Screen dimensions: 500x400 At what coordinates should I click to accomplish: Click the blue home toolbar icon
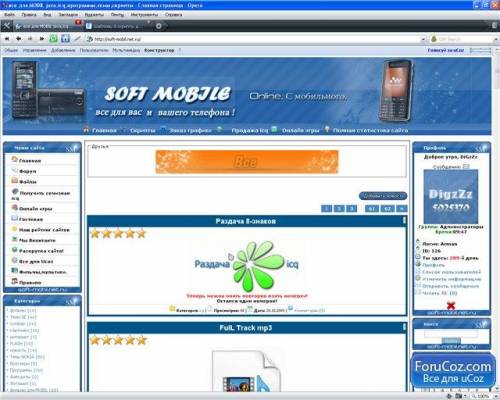pos(65,39)
